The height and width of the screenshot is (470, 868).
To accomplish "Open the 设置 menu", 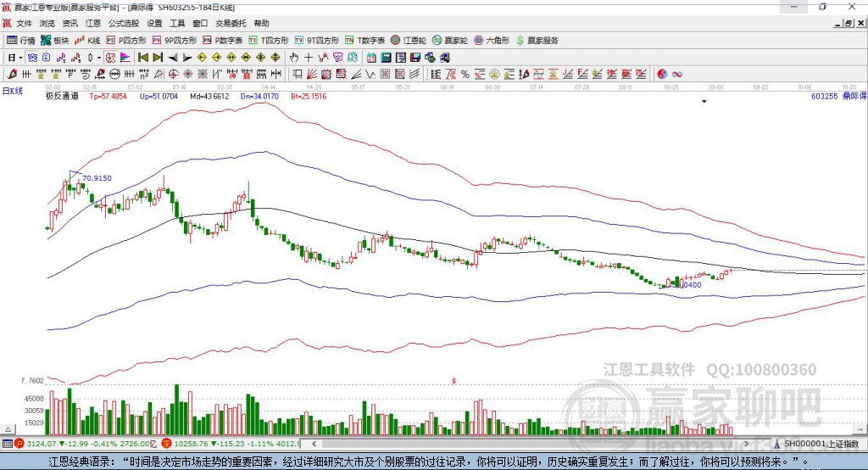I will (154, 23).
